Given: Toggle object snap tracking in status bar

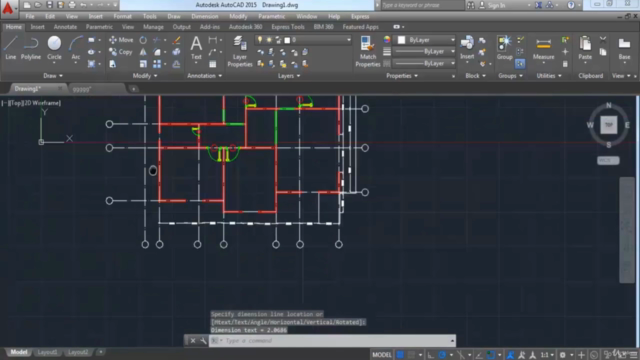Looking at the screenshot, I should point(479,355).
